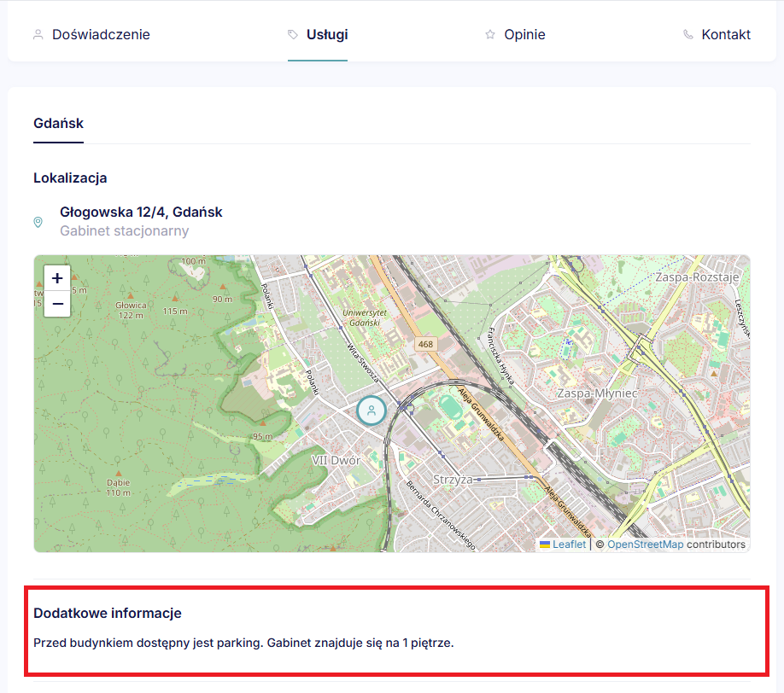Click the location pin icon by the address
Screen dimensions: 784x693
point(38,222)
